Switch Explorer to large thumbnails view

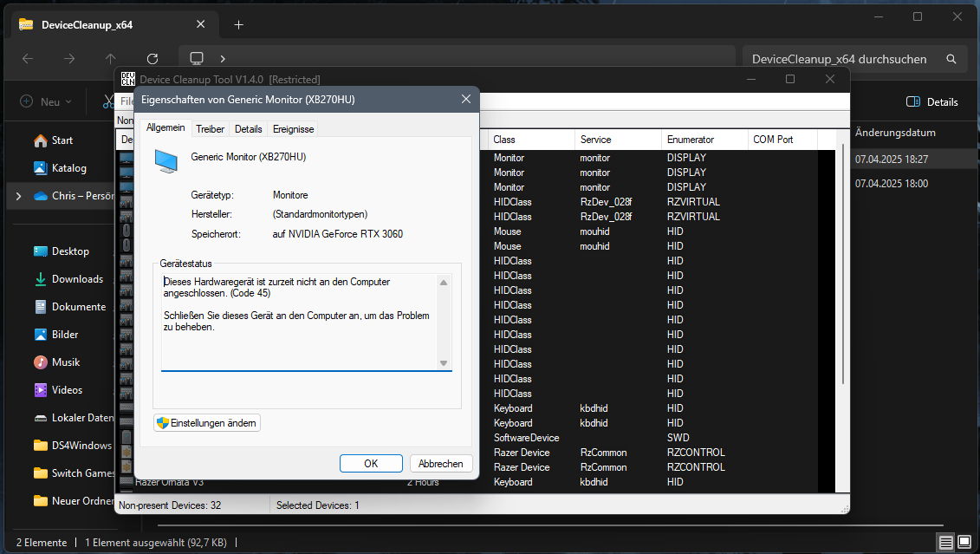coord(964,542)
